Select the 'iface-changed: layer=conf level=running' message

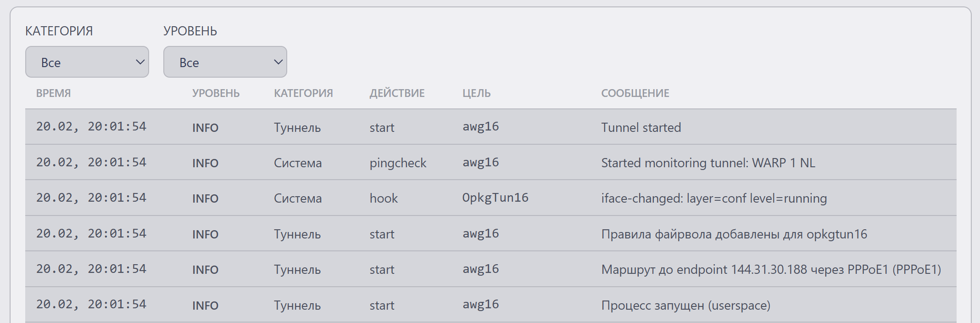(x=714, y=198)
